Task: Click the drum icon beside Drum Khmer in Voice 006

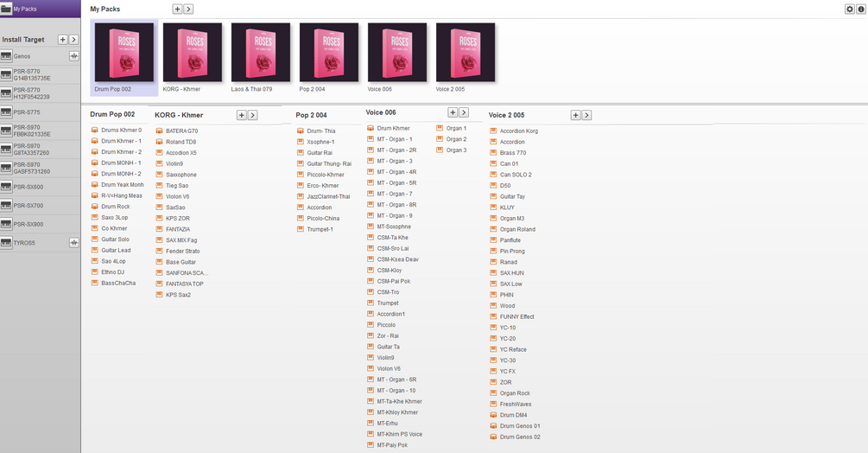Action: tap(371, 128)
